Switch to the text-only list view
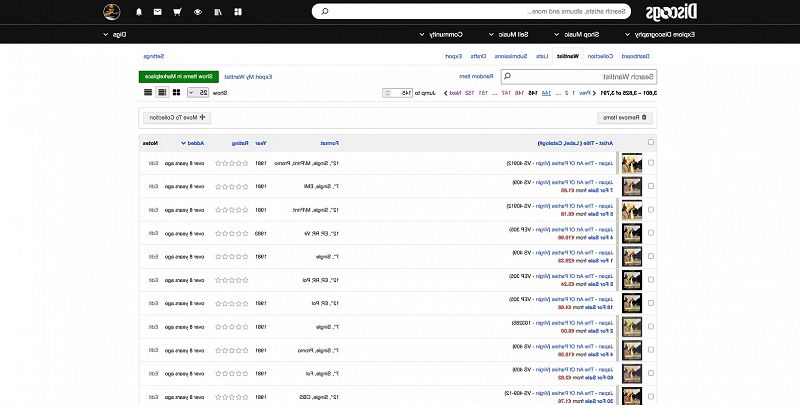800x405 pixels. click(x=148, y=92)
